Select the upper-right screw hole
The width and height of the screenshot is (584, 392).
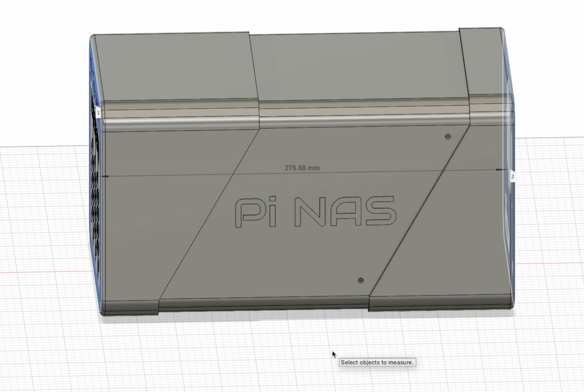(448, 137)
